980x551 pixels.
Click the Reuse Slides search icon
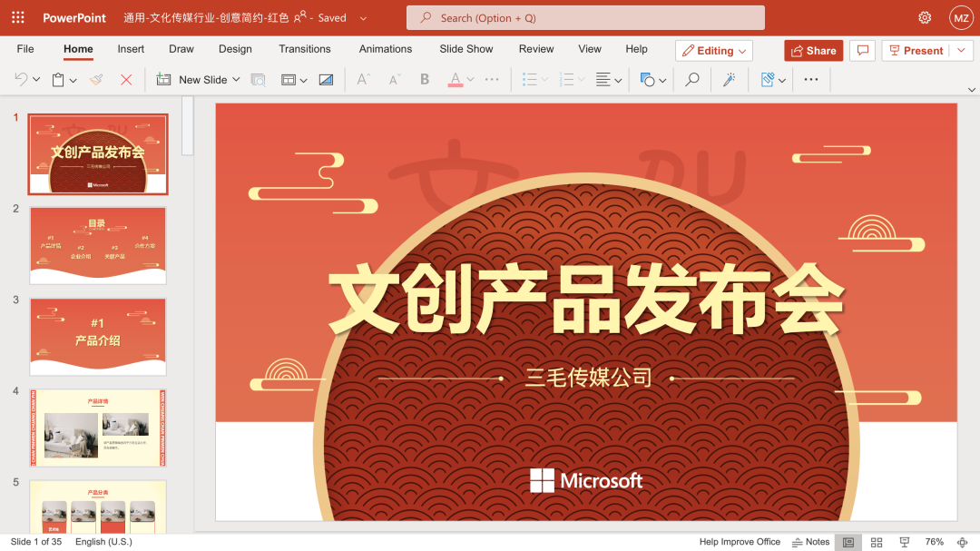tap(258, 80)
